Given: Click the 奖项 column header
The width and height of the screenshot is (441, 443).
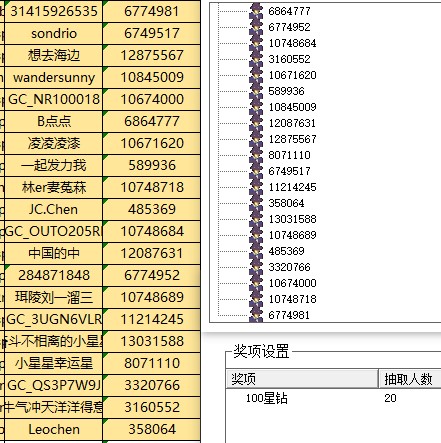Looking at the screenshot, I should pos(302,379).
